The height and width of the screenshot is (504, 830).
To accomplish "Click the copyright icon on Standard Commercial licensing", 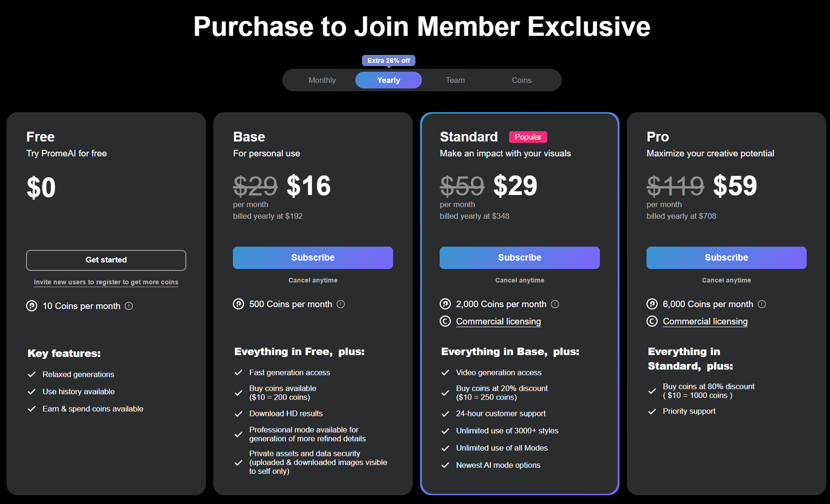I will (445, 321).
